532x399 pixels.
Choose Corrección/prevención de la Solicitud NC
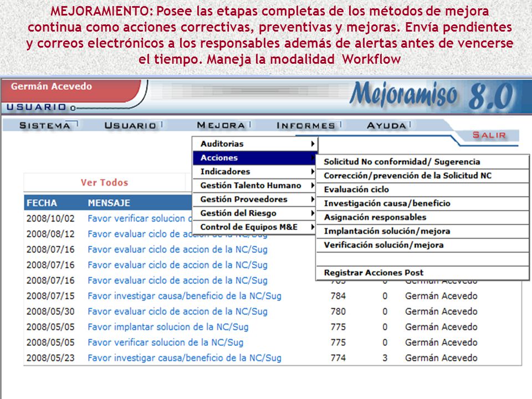click(422, 176)
